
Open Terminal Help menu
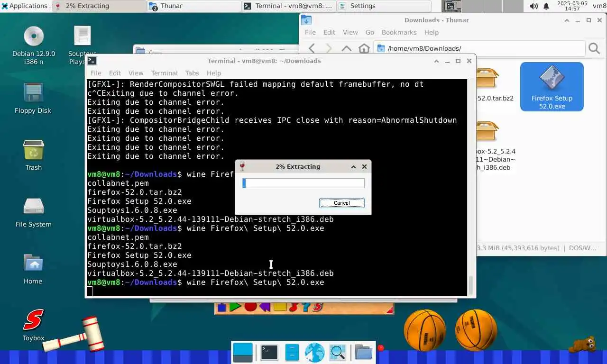pyautogui.click(x=214, y=73)
